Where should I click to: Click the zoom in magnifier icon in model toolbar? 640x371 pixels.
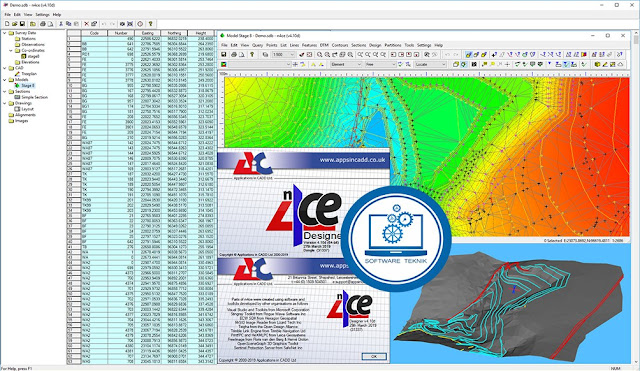click(x=320, y=54)
